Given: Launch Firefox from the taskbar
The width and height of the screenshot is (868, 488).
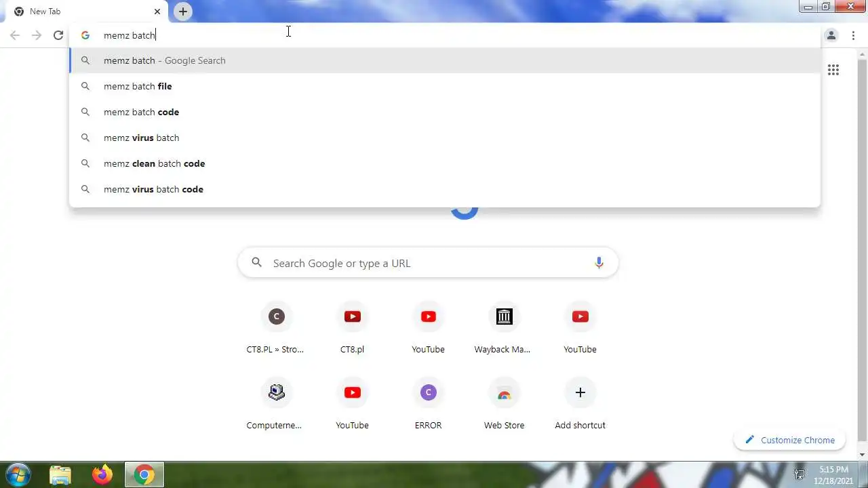Looking at the screenshot, I should click(x=102, y=475).
